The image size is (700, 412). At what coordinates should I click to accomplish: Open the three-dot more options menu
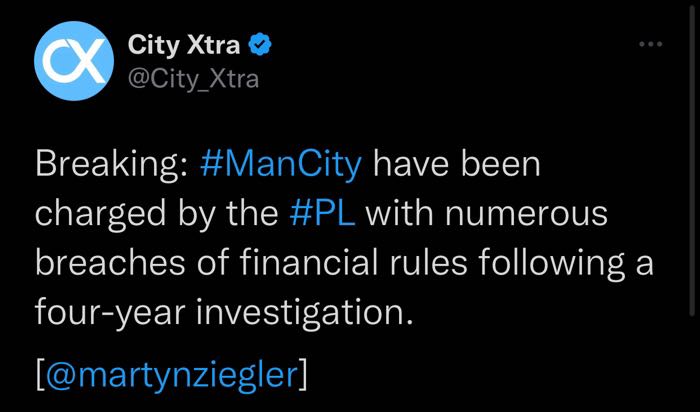click(x=650, y=44)
